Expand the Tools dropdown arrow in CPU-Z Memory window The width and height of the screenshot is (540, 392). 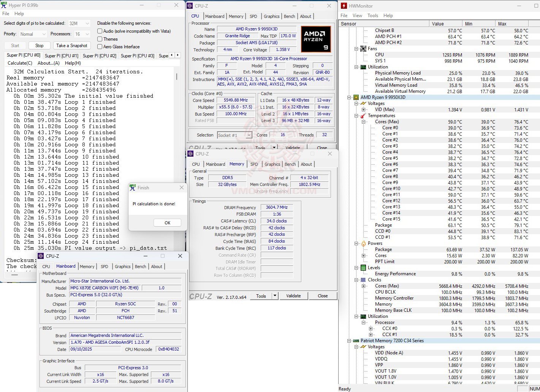(275, 296)
